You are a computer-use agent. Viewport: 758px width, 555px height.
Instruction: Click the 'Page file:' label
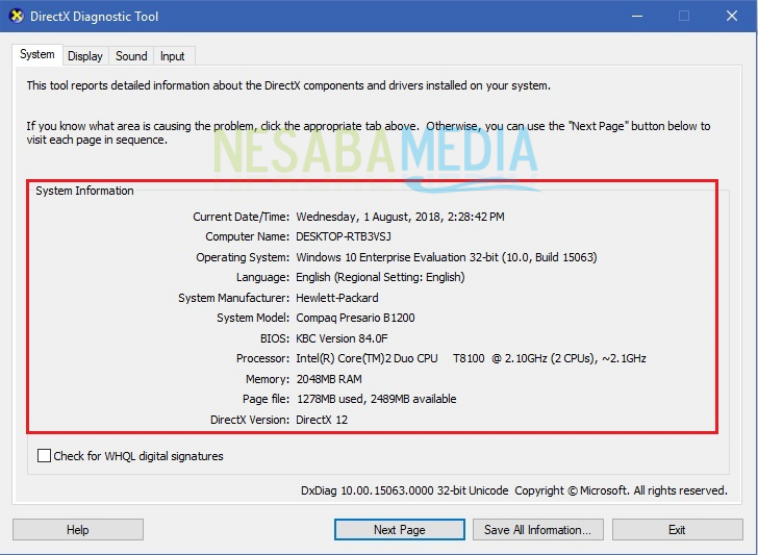coord(266,399)
